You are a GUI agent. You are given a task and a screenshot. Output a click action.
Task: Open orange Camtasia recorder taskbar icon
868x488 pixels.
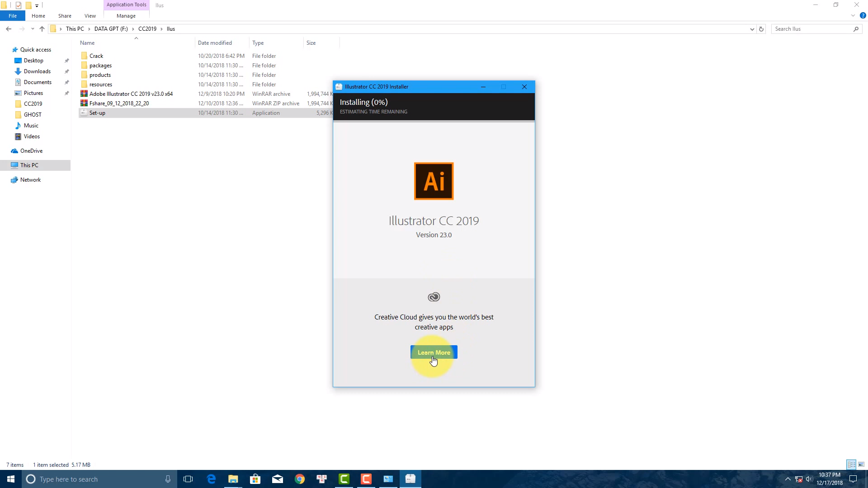coord(366,479)
